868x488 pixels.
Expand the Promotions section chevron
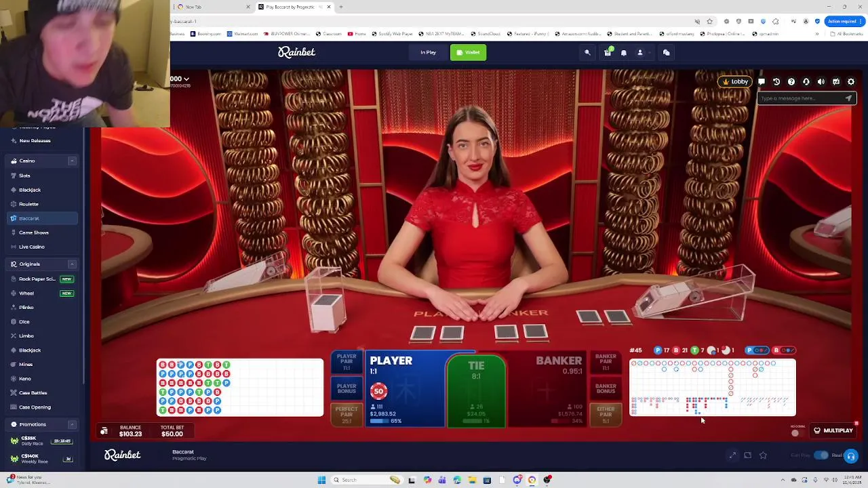click(x=72, y=425)
